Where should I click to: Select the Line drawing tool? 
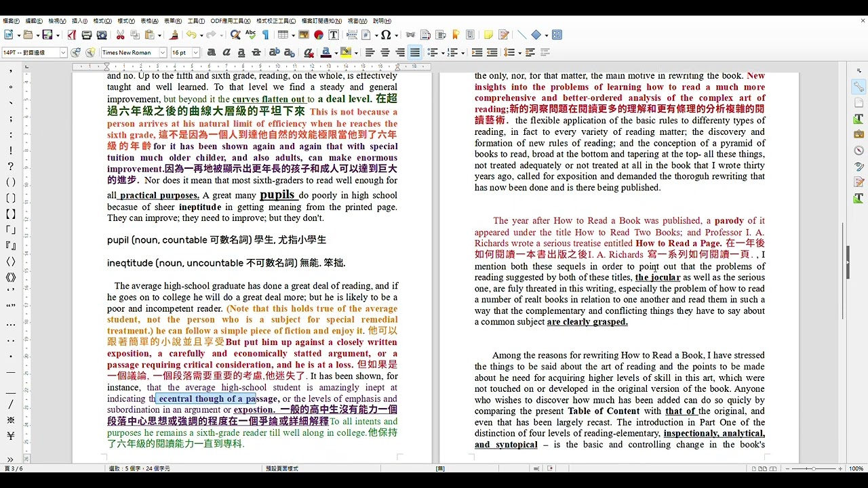(521, 35)
